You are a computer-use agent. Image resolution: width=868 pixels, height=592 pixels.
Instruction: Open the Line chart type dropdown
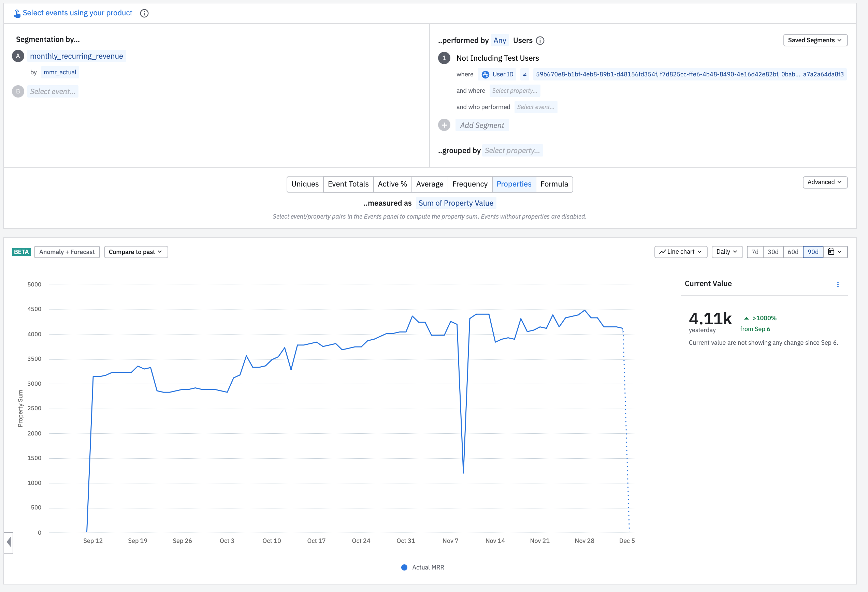[x=680, y=252]
